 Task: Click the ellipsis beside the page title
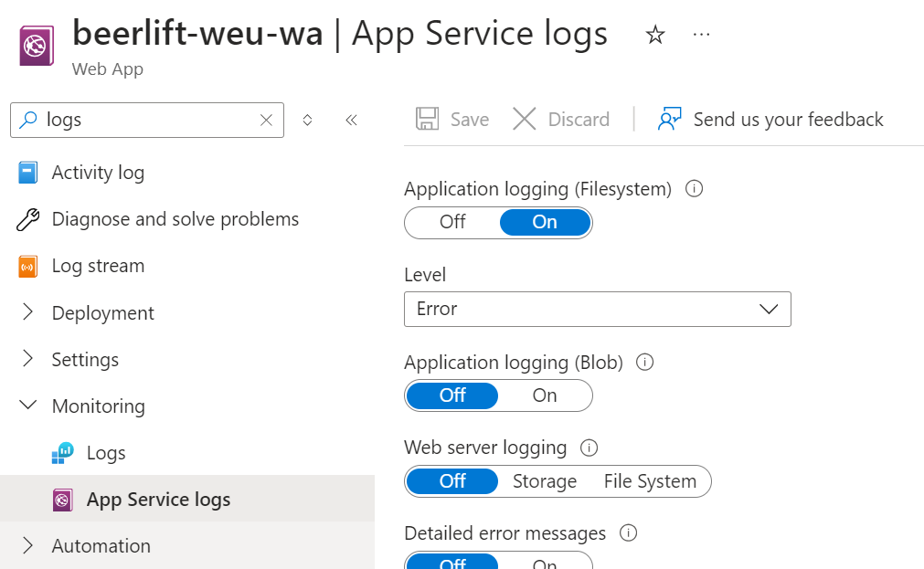tap(701, 34)
